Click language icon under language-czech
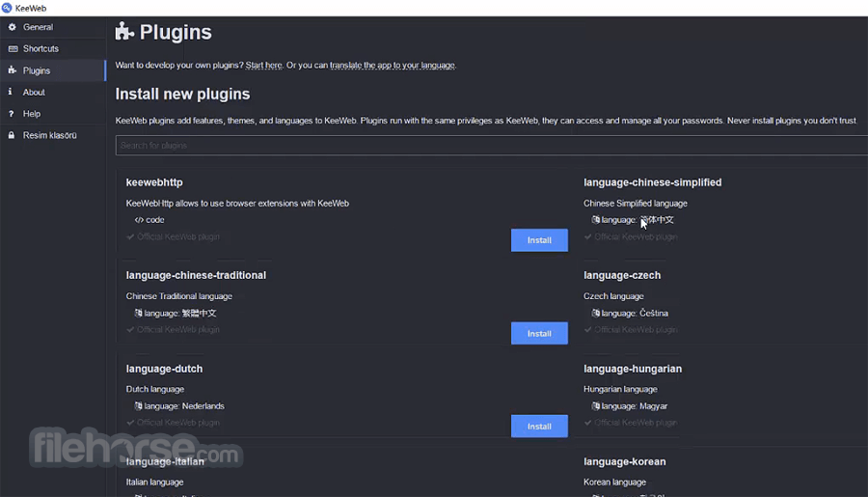This screenshot has width=868, height=497. coord(596,313)
